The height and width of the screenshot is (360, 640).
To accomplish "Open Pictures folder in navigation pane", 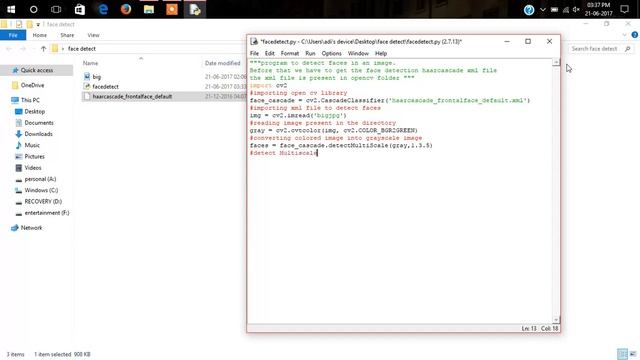I will (x=34, y=156).
